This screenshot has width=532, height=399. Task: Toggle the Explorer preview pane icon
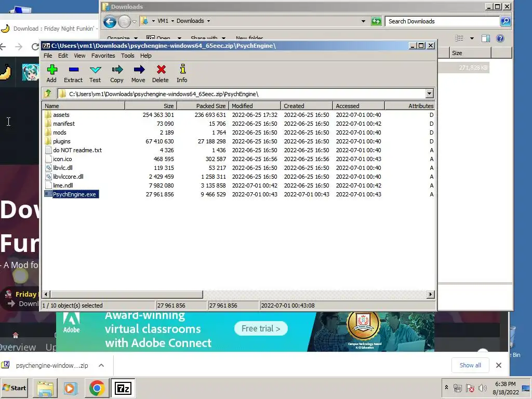pos(486,38)
